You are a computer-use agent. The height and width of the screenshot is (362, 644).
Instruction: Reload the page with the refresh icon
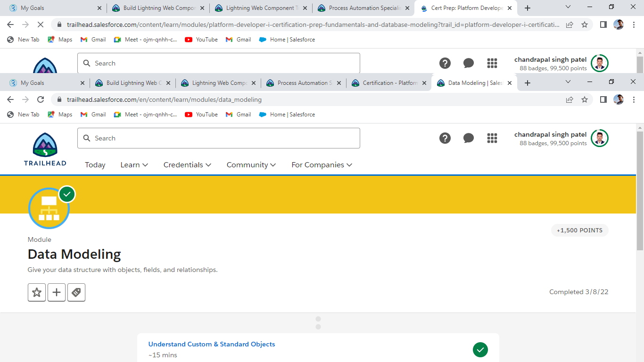coord(41,99)
